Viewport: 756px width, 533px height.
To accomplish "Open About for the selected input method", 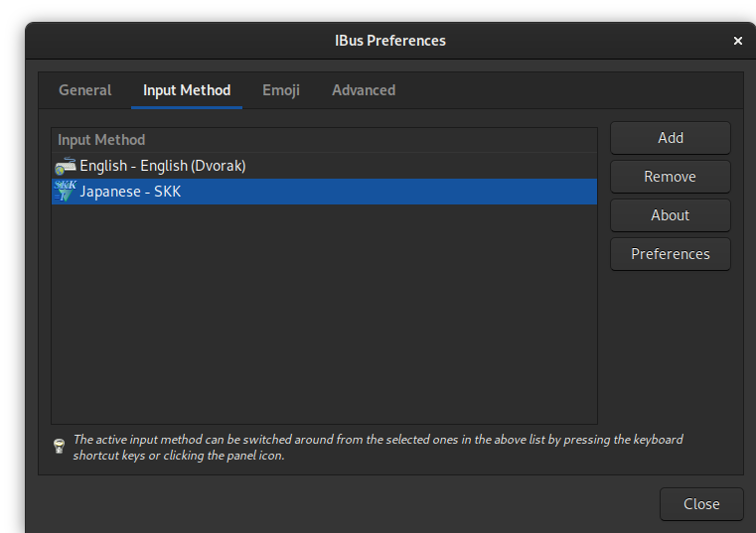I will click(670, 215).
